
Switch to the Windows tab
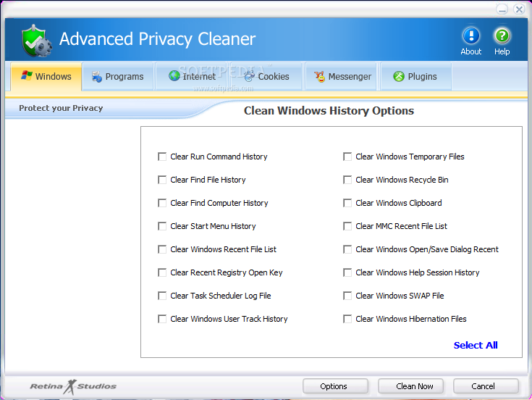(46, 76)
